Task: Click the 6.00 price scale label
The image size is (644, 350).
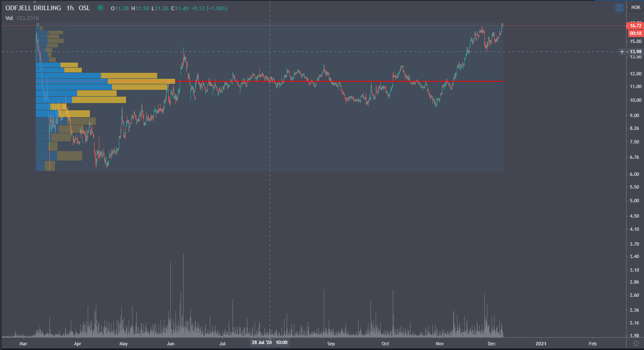Action: [635, 174]
